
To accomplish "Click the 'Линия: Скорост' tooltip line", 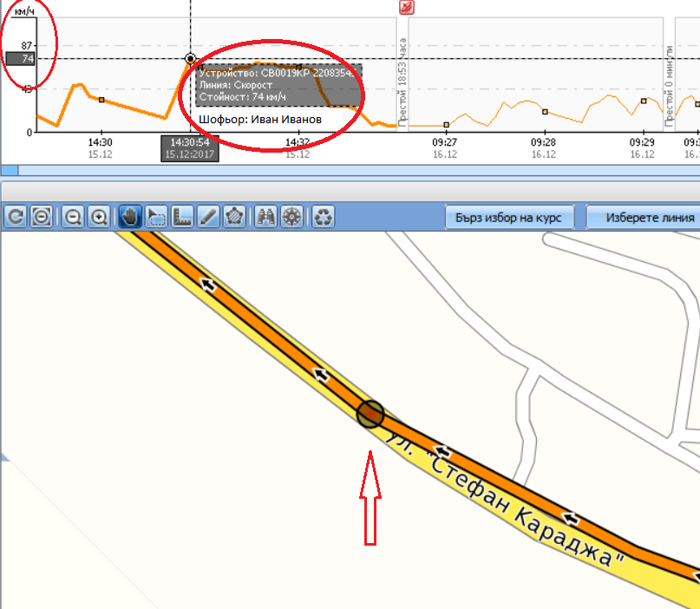I will [236, 85].
